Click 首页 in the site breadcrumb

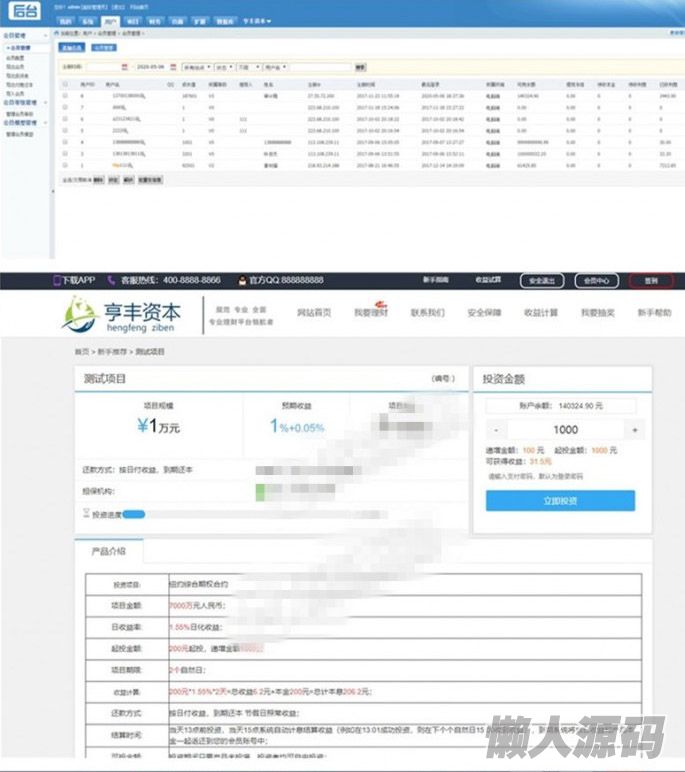pyautogui.click(x=82, y=352)
